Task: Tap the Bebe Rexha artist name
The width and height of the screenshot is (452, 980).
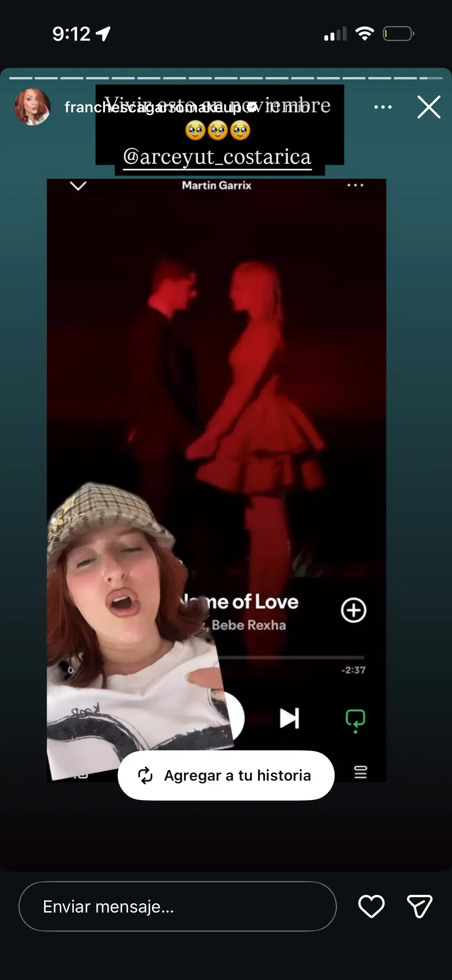Action: click(248, 625)
